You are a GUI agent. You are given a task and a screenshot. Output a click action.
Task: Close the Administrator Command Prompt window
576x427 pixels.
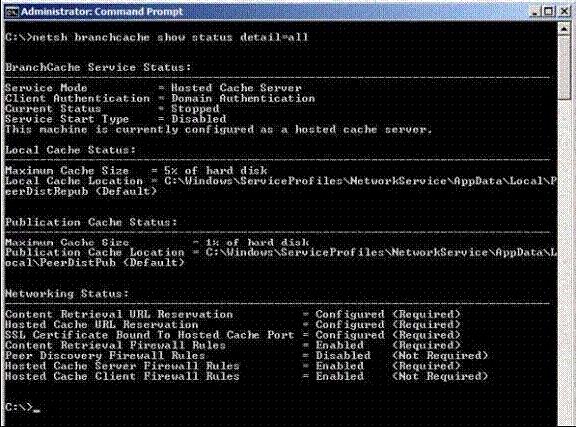(x=565, y=12)
